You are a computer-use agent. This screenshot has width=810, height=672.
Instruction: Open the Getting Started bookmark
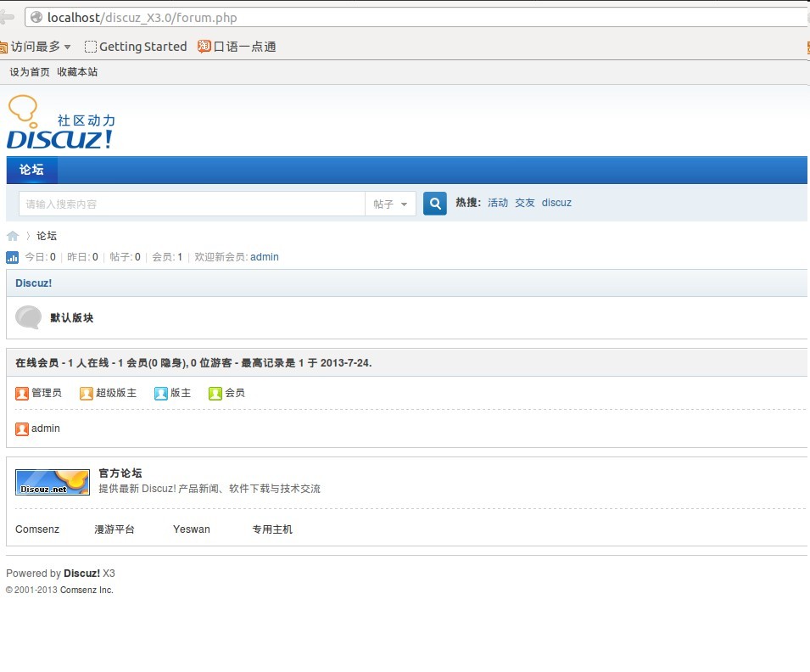(136, 47)
